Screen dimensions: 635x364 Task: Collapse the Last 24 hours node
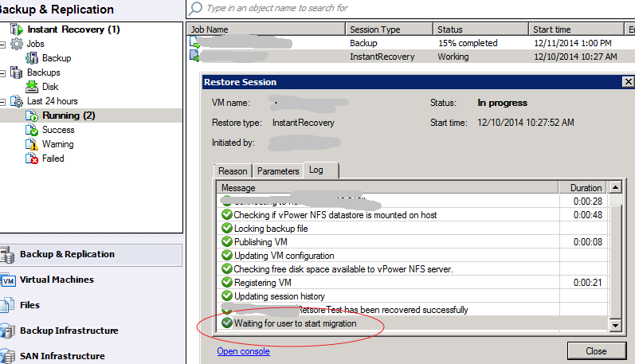point(4,101)
